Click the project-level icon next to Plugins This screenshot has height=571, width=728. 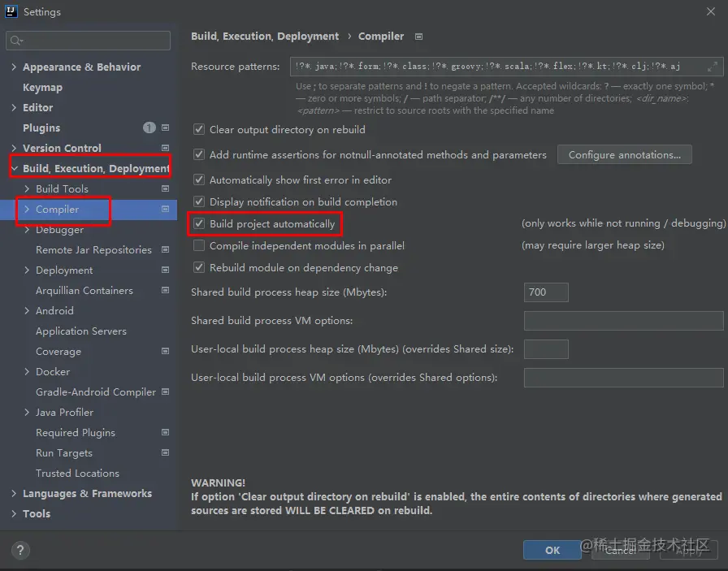[x=165, y=128]
